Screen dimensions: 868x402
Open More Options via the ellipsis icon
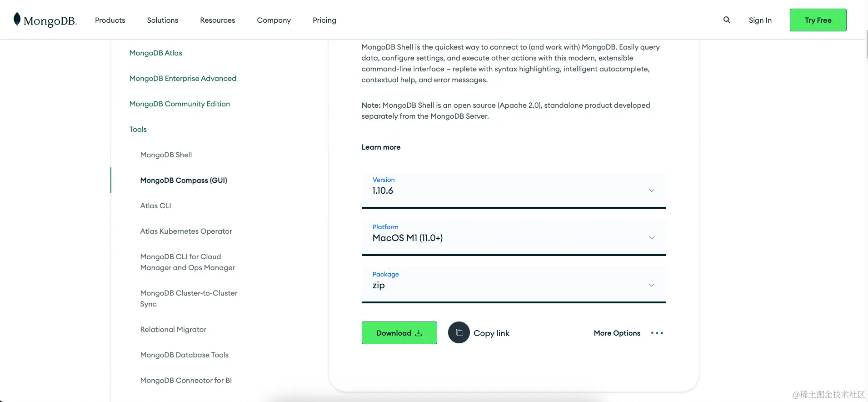[x=657, y=333]
